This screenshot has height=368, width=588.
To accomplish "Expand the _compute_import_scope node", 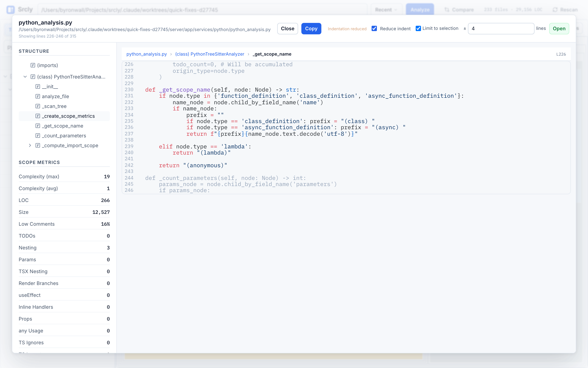I will point(30,145).
